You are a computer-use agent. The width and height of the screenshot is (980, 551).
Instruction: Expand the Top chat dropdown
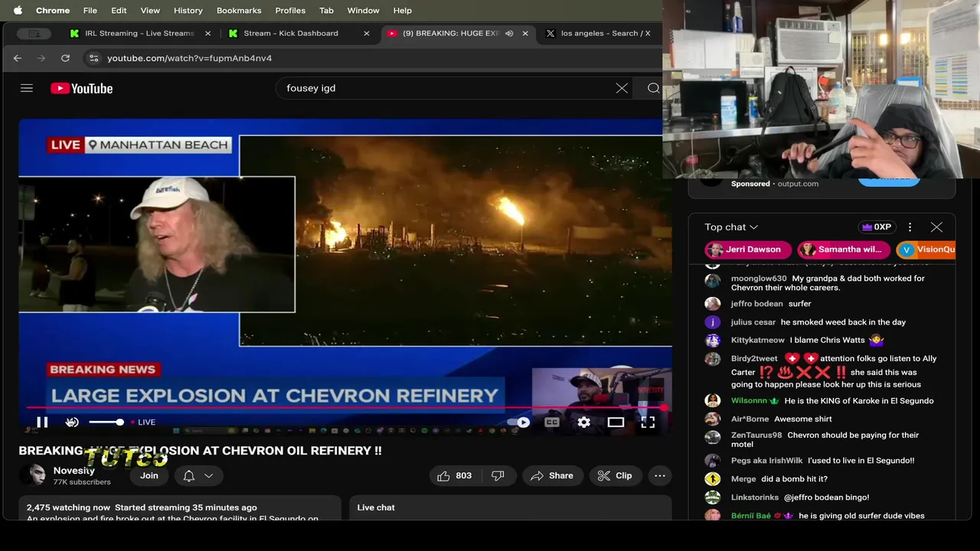pos(731,227)
